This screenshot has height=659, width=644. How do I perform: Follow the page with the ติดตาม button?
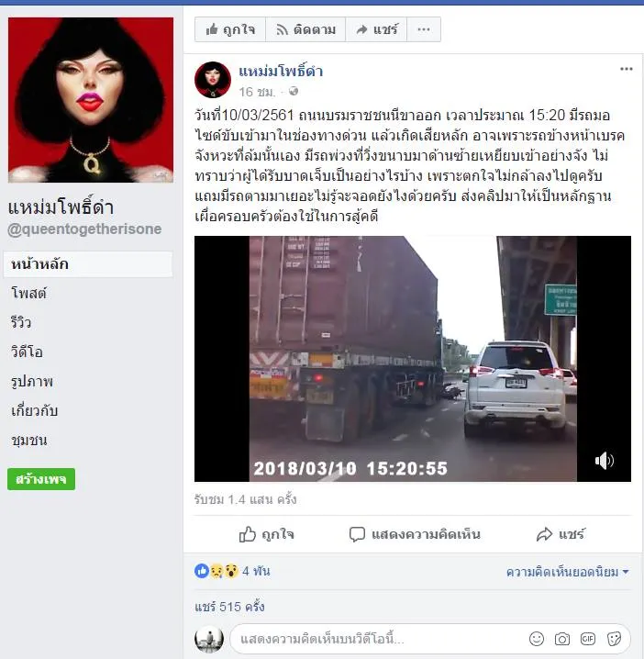pyautogui.click(x=305, y=29)
